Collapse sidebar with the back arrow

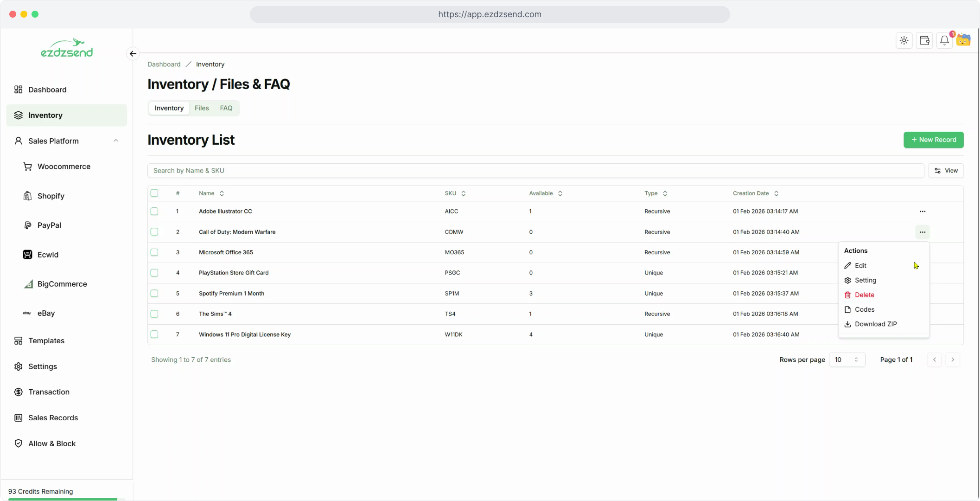point(133,54)
